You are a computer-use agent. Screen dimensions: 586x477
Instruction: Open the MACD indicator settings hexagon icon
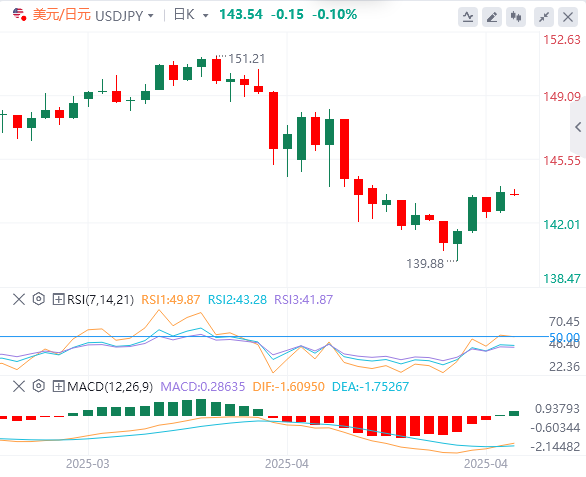[x=38, y=386]
